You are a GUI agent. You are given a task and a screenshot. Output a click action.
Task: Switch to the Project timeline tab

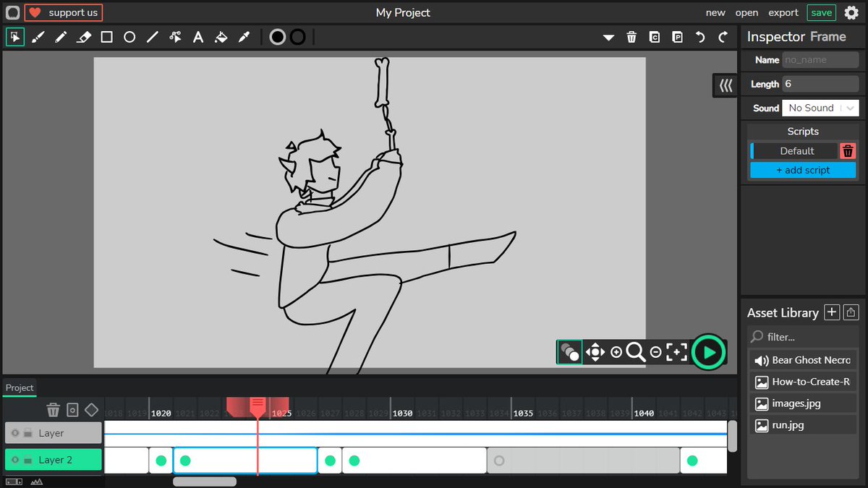coord(20,388)
